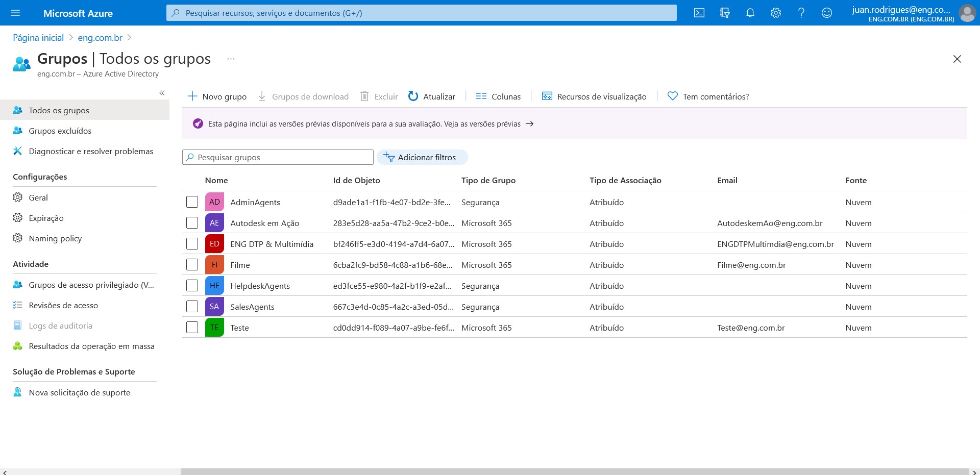Click the AD avatar of AdminAgents
This screenshot has height=475, width=980.
pyautogui.click(x=214, y=202)
